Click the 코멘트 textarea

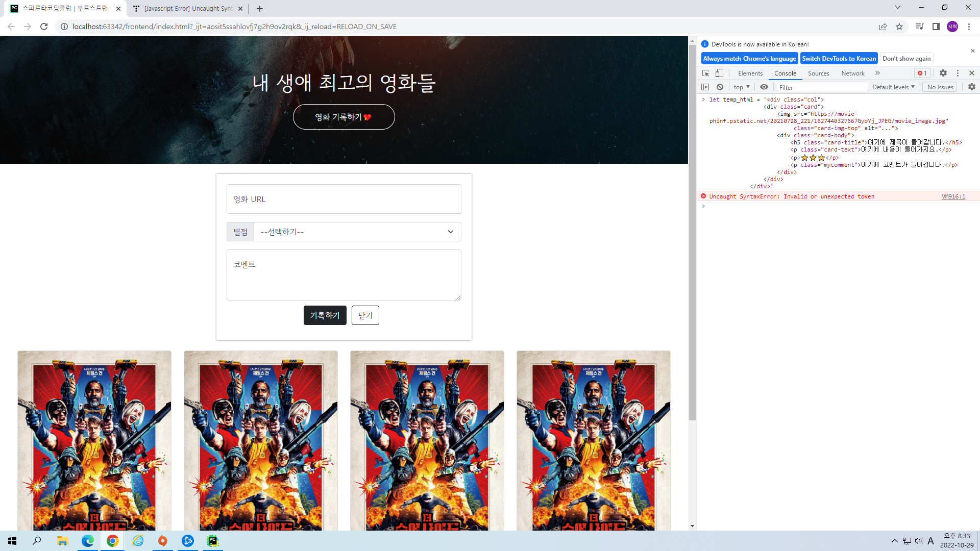coord(344,275)
